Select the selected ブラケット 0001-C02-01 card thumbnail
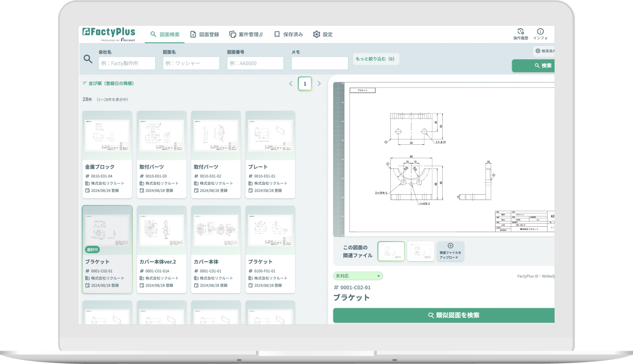 pos(107,230)
